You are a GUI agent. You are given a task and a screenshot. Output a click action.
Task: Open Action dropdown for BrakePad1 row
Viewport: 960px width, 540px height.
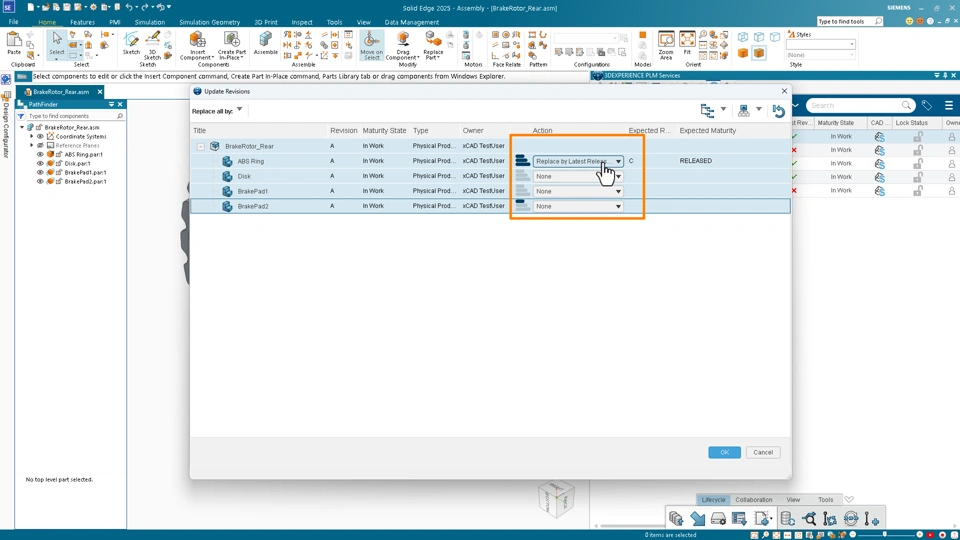618,191
